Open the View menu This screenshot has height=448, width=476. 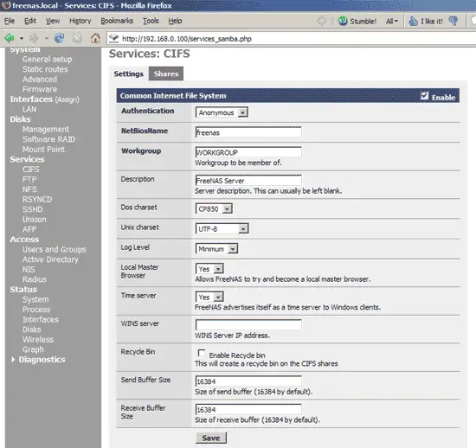coord(53,21)
